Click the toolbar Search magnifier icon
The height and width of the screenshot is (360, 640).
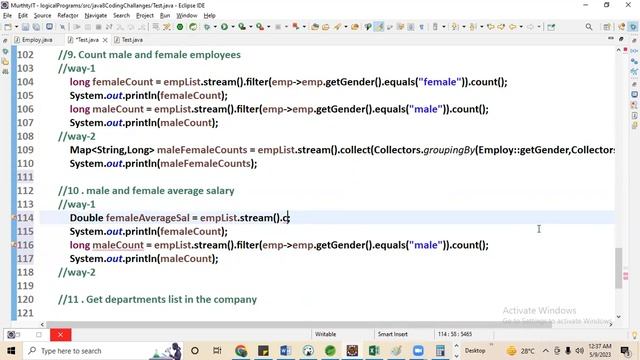589,27
